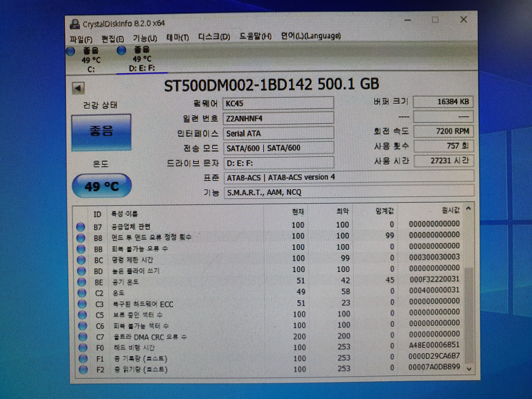The image size is (532, 399).
Task: Click the status orb for row F1
Action: tap(83, 359)
